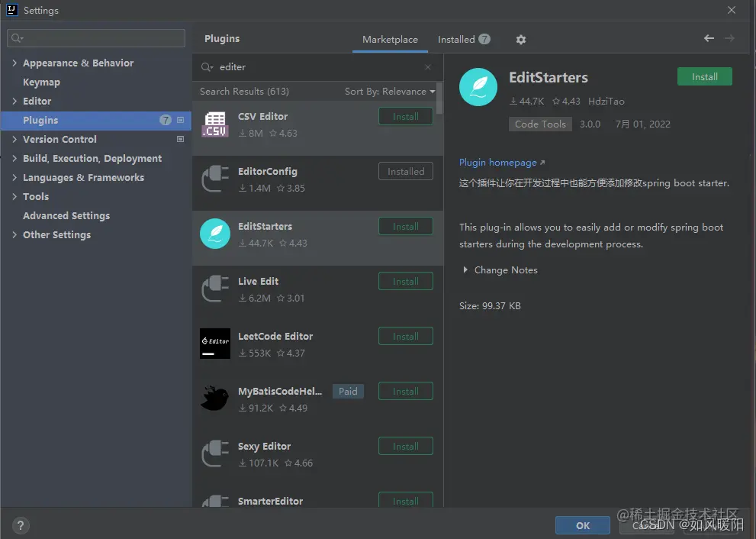Viewport: 756px width, 539px height.
Task: Click the Sexy Editor plugin name
Action: point(264,447)
